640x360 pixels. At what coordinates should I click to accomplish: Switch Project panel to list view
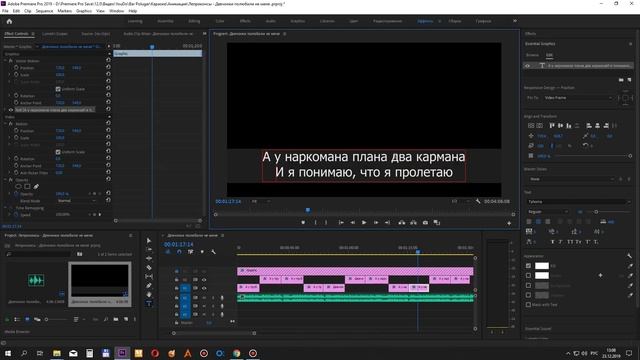[x=17, y=319]
